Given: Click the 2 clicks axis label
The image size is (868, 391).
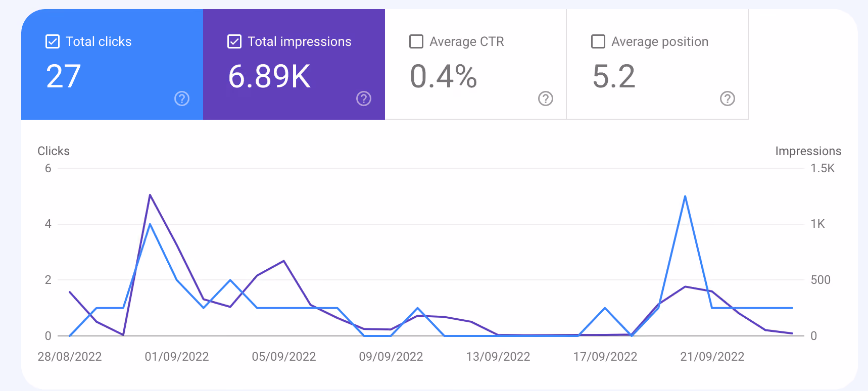Looking at the screenshot, I should pos(48,280).
